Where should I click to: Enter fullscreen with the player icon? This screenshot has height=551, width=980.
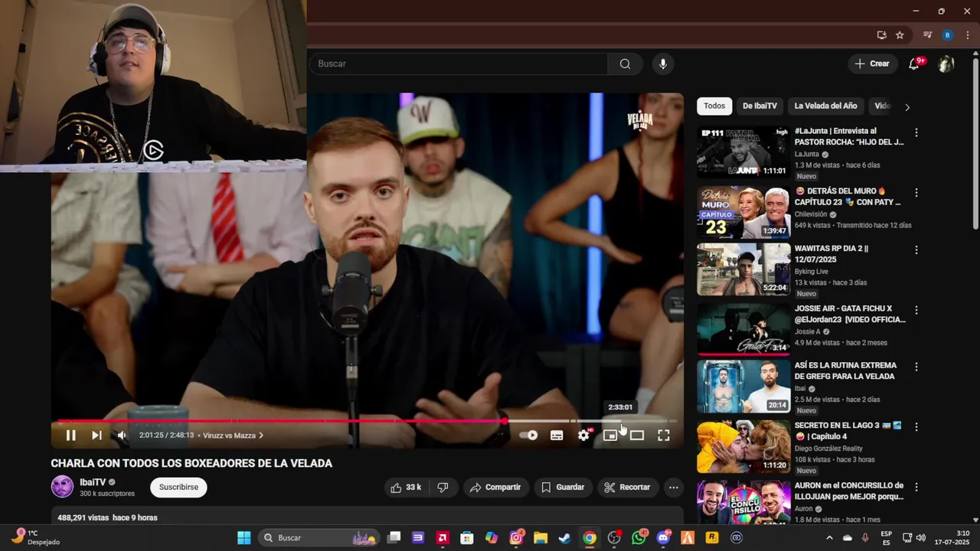click(x=664, y=435)
